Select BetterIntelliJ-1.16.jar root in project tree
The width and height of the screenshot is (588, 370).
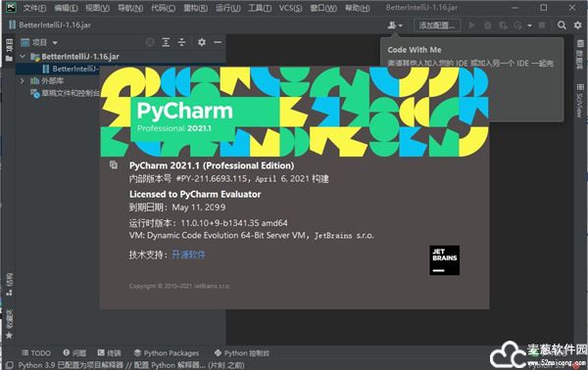coord(80,57)
